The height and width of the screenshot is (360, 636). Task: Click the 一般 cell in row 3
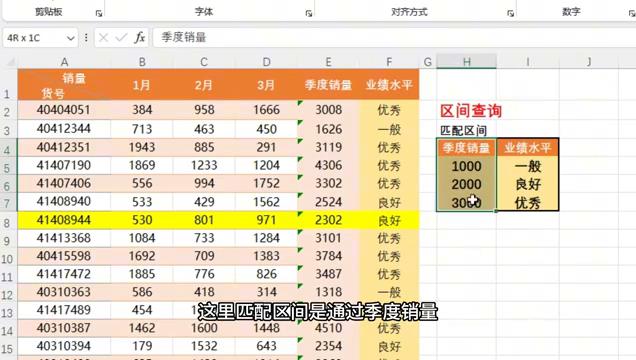coord(389,129)
